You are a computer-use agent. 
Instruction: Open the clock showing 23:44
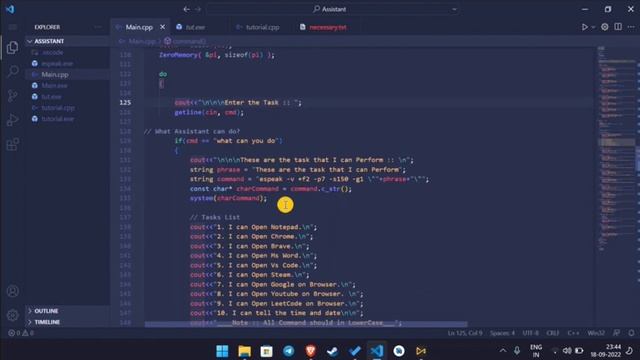(606, 351)
